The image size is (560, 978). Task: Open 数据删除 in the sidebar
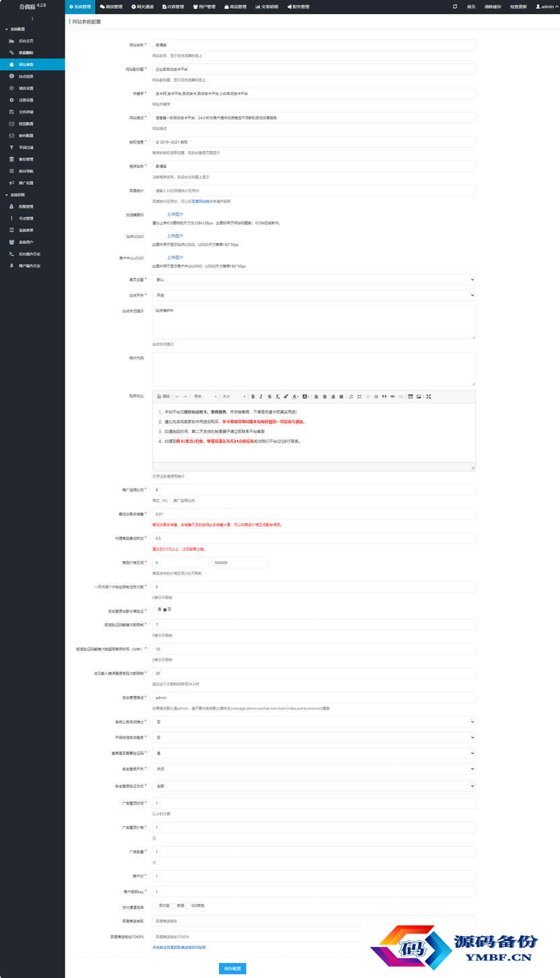coord(32,53)
